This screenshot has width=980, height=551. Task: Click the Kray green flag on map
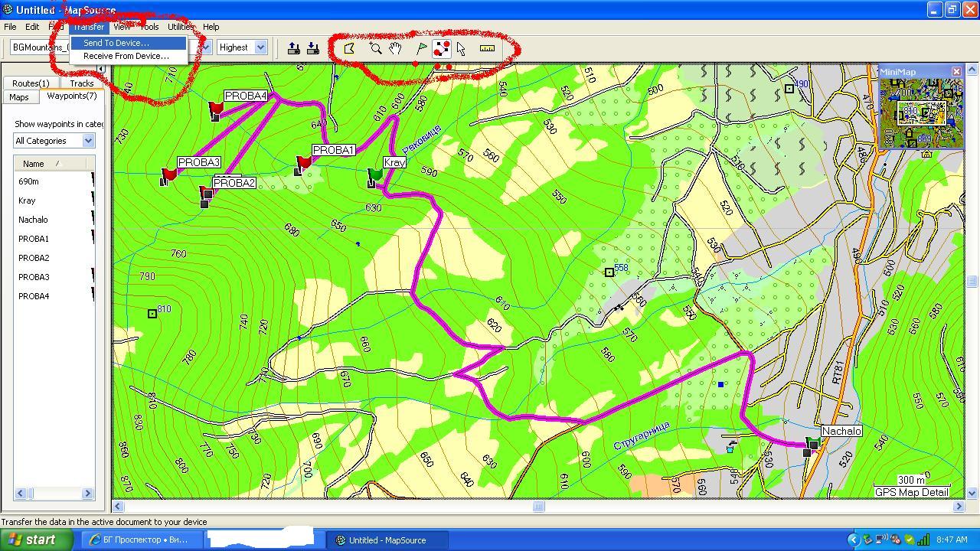click(x=374, y=176)
